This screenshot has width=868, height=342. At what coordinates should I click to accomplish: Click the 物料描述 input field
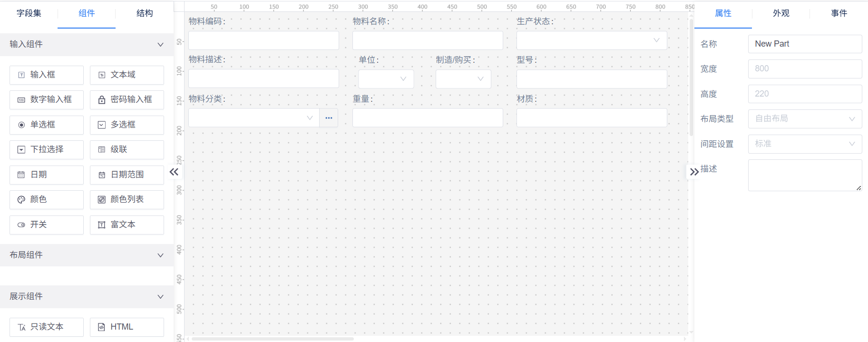pyautogui.click(x=263, y=78)
